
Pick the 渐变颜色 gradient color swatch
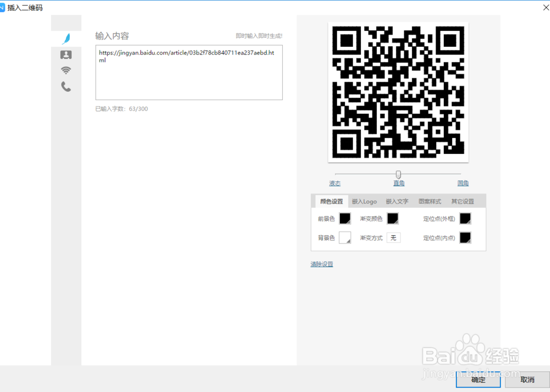pos(393,218)
